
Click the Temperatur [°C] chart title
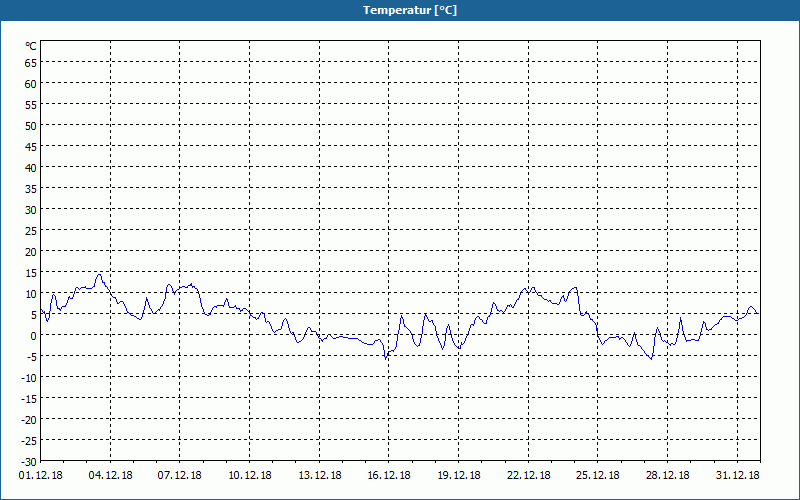coord(410,10)
